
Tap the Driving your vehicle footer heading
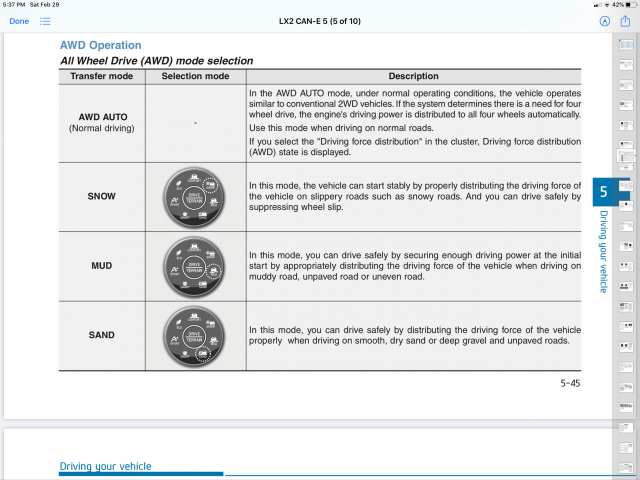click(105, 466)
